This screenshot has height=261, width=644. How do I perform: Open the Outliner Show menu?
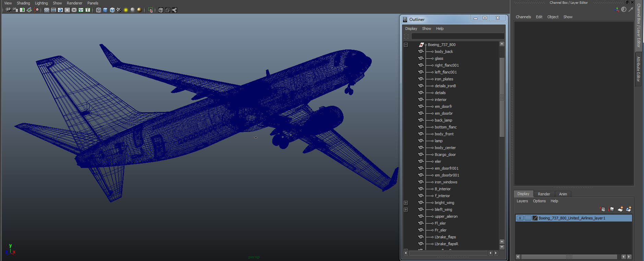[x=427, y=29]
